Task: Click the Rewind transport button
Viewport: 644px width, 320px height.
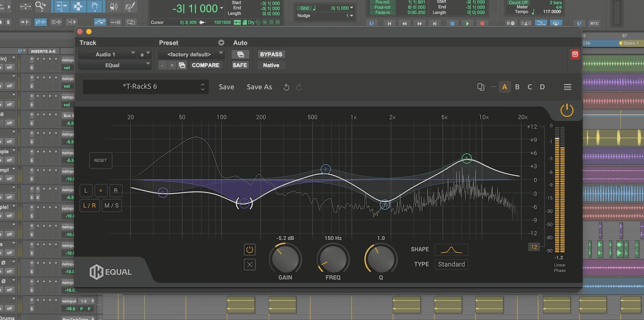Action: [x=404, y=23]
